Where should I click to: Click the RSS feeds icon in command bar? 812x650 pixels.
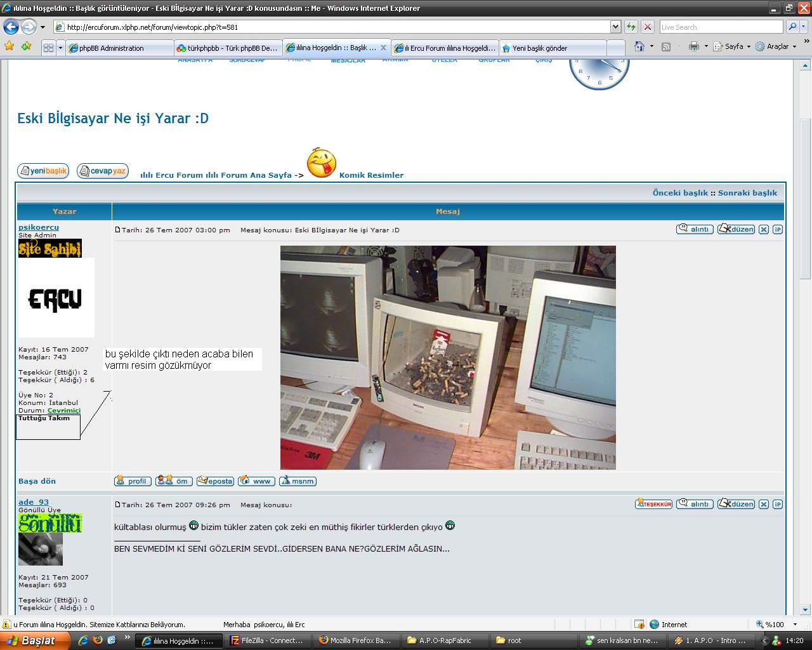tap(666, 46)
